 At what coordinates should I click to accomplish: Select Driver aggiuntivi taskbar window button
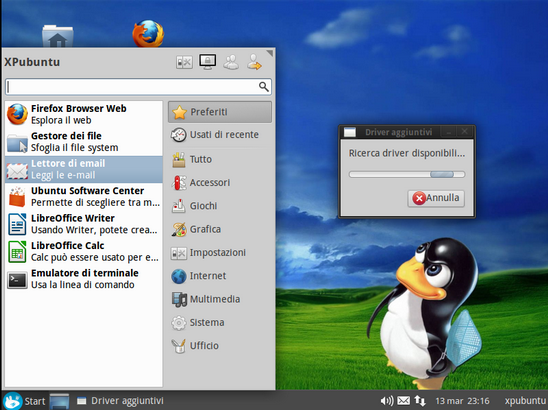[x=120, y=401]
